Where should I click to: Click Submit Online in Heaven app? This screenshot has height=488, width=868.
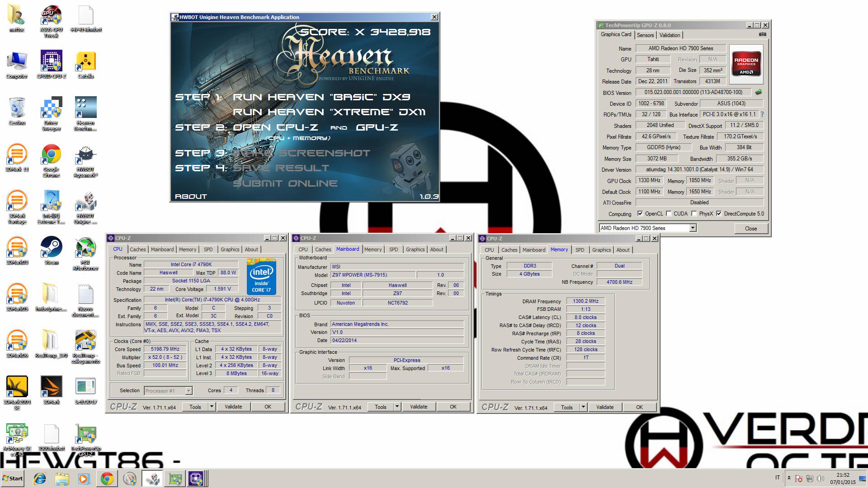[285, 183]
